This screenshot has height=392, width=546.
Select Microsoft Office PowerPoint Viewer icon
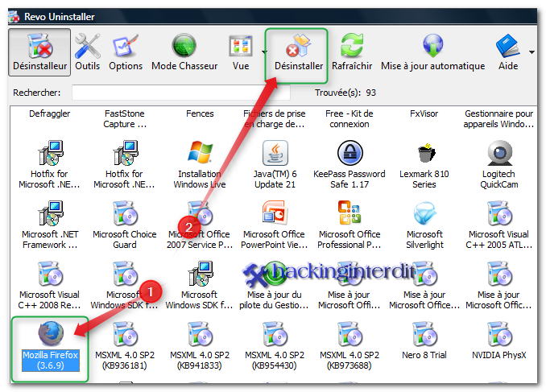point(275,213)
